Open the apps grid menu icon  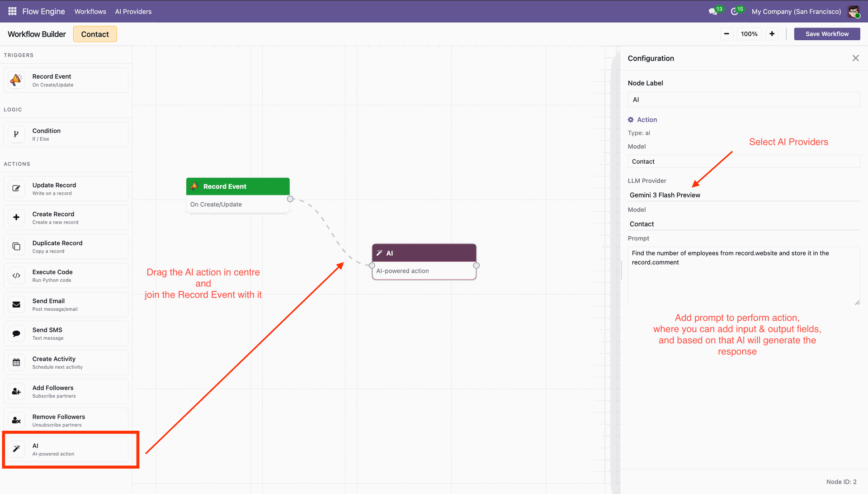click(12, 11)
